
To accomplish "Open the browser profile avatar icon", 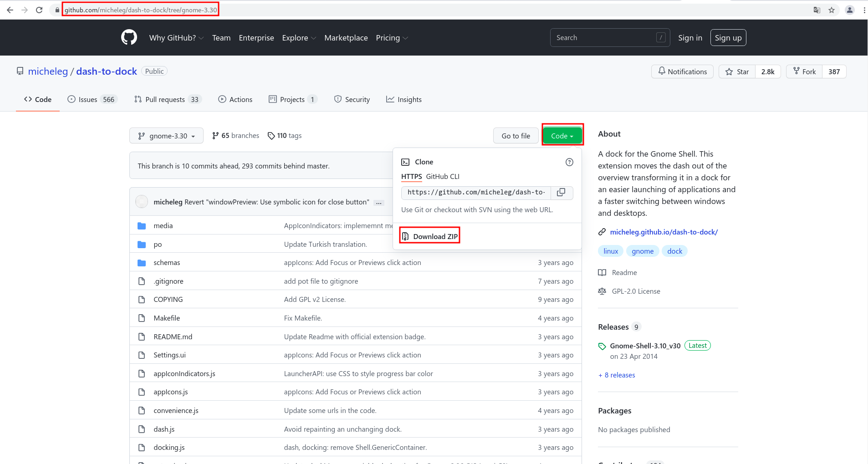I will 850,10.
